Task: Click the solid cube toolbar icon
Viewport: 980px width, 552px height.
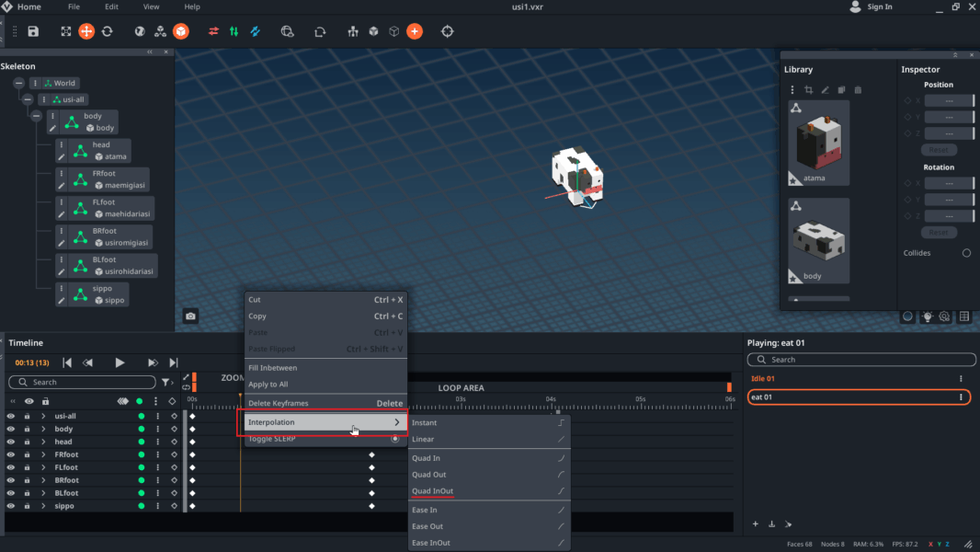Action: [x=373, y=31]
